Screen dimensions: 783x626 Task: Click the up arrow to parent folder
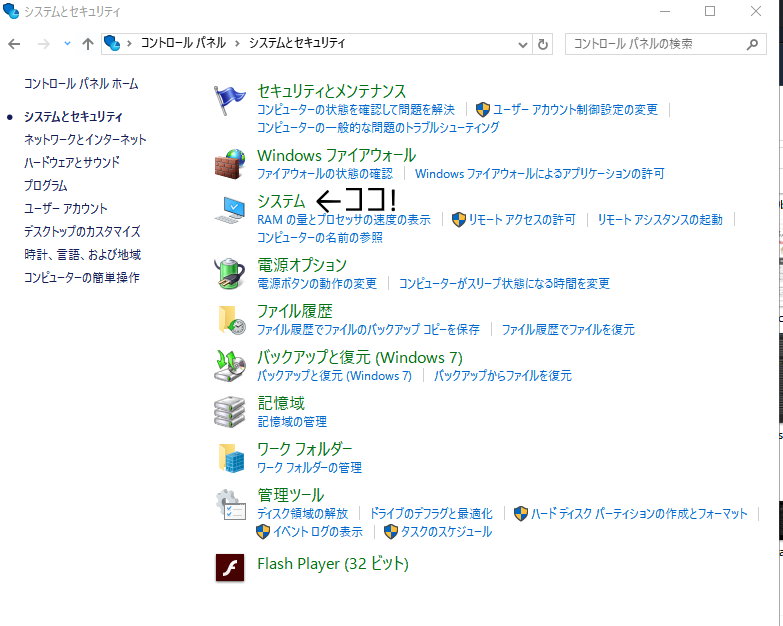coord(88,44)
